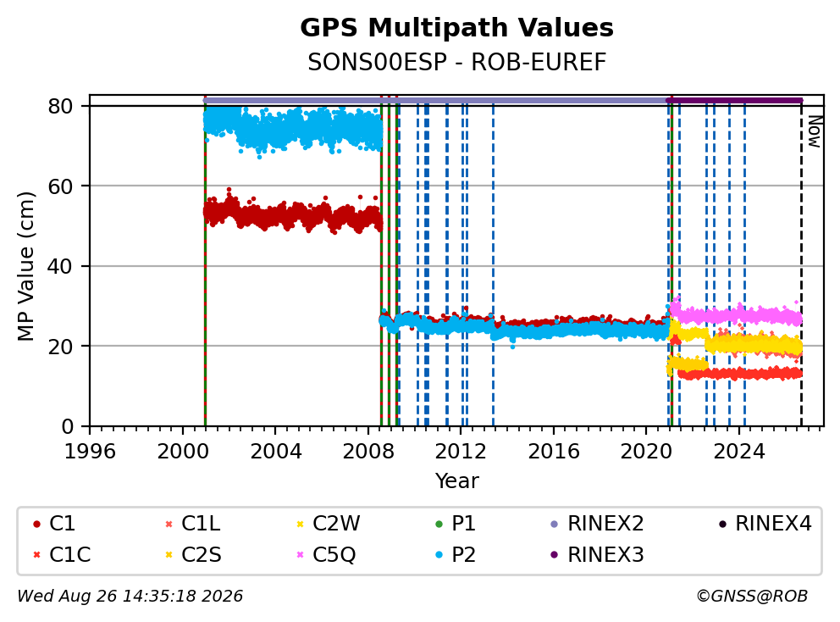This screenshot has width=840, height=622.
Task: Click the C2W legend marker
Action: coord(300,524)
